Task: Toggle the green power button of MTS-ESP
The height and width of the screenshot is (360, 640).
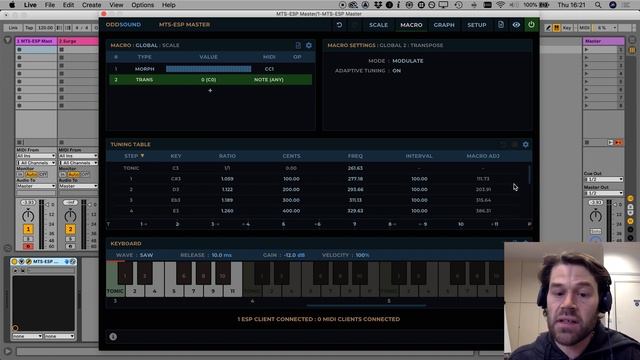Action: (531, 24)
